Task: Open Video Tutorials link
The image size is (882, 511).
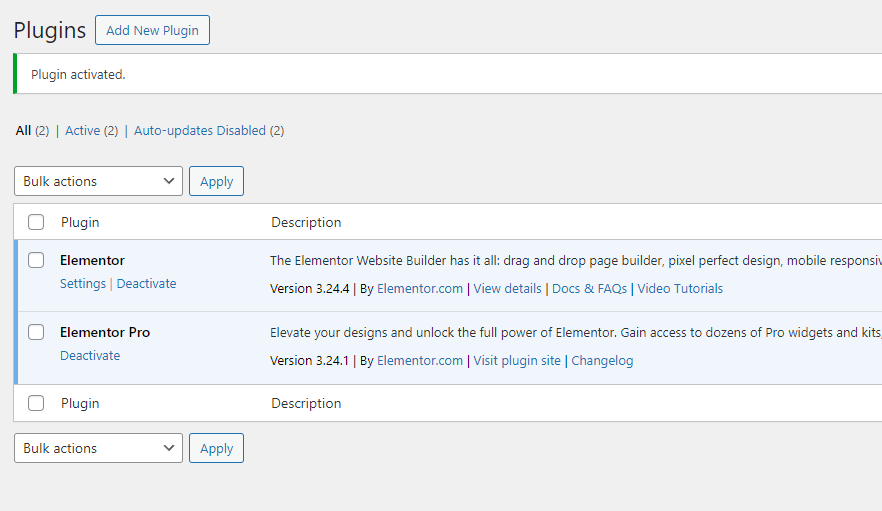Action: [680, 289]
